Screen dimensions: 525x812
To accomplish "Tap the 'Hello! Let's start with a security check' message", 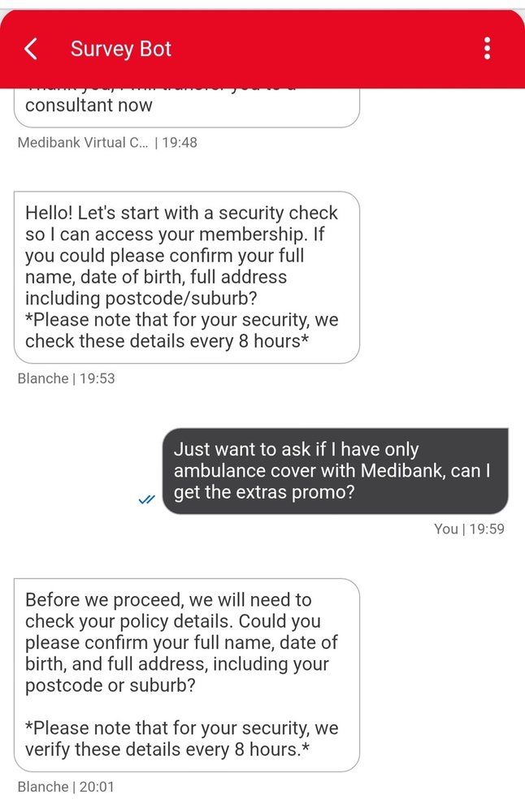I will point(187,277).
